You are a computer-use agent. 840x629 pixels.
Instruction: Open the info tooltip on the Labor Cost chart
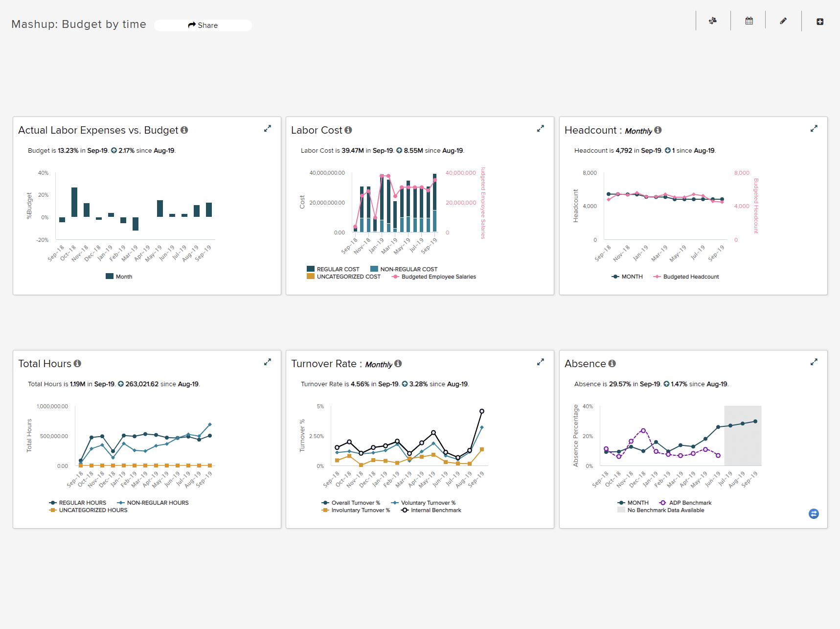coord(348,130)
